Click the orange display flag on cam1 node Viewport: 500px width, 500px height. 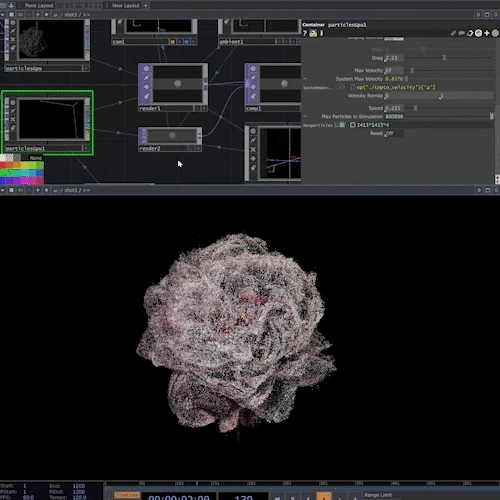pyautogui.click(x=173, y=42)
